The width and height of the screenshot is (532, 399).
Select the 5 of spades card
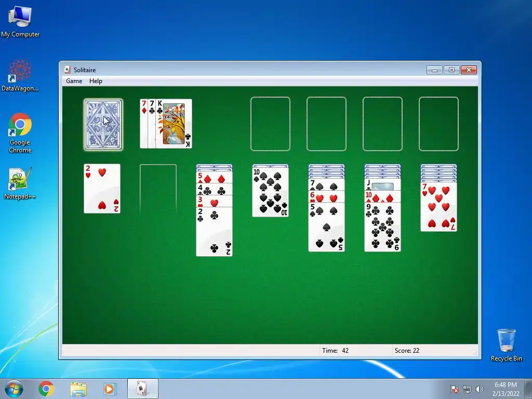(x=326, y=227)
